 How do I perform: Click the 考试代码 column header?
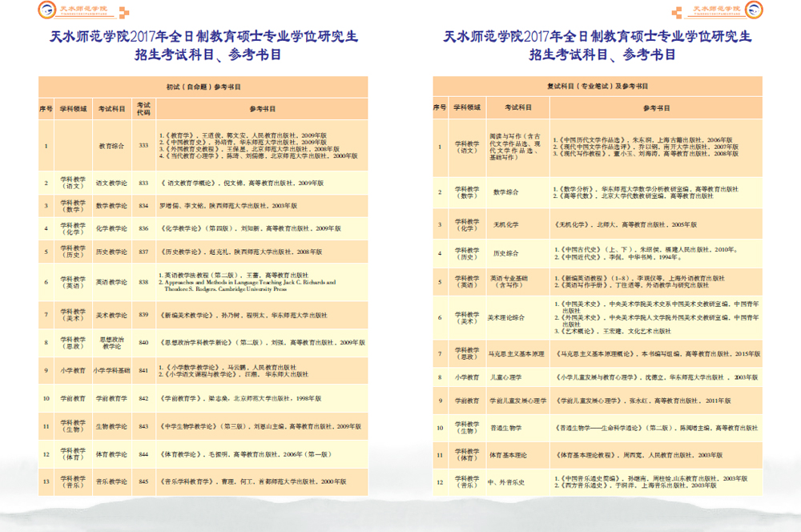143,108
